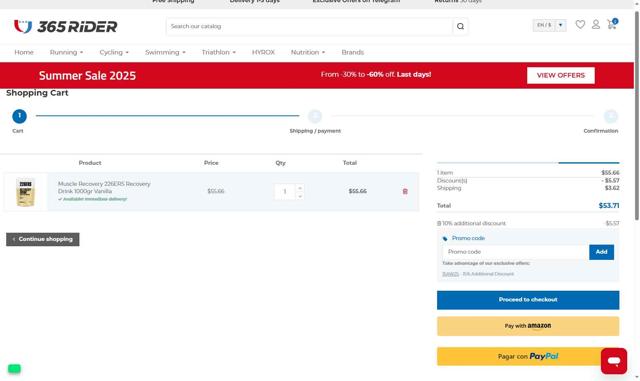Click the quantity field showing 1
Screen dimensions: 640x381
pyautogui.click(x=285, y=192)
